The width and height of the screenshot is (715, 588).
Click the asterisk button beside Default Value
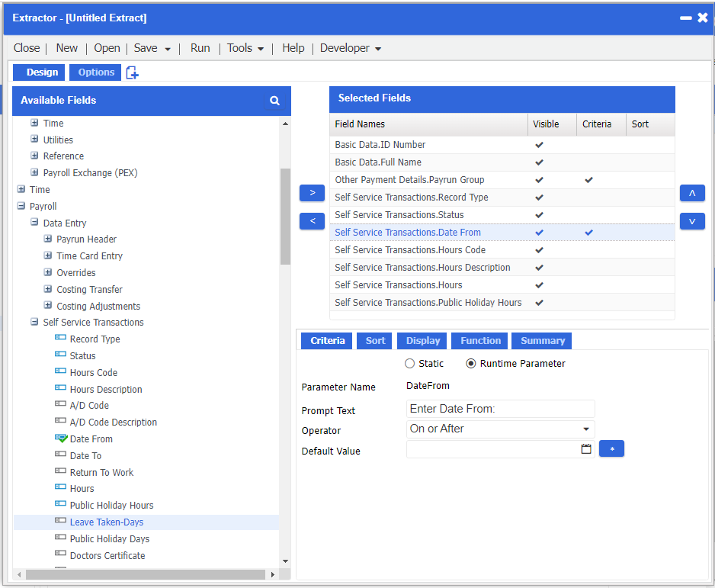click(611, 449)
